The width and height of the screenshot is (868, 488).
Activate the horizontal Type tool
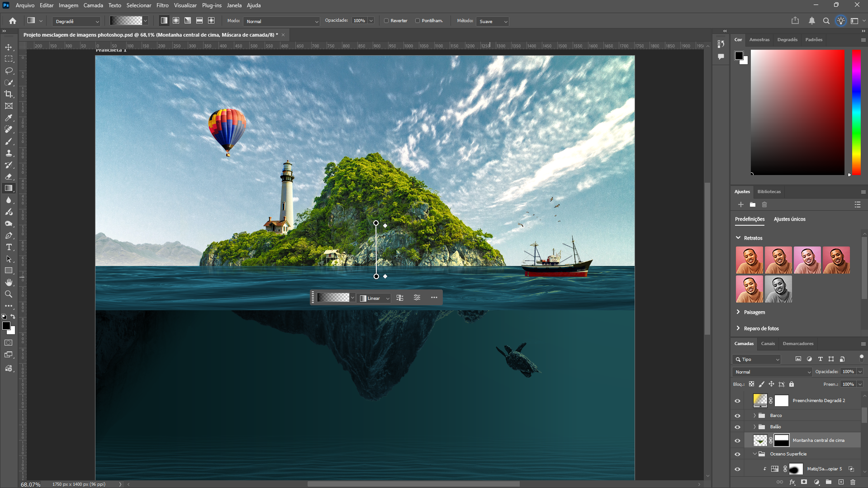point(9,247)
